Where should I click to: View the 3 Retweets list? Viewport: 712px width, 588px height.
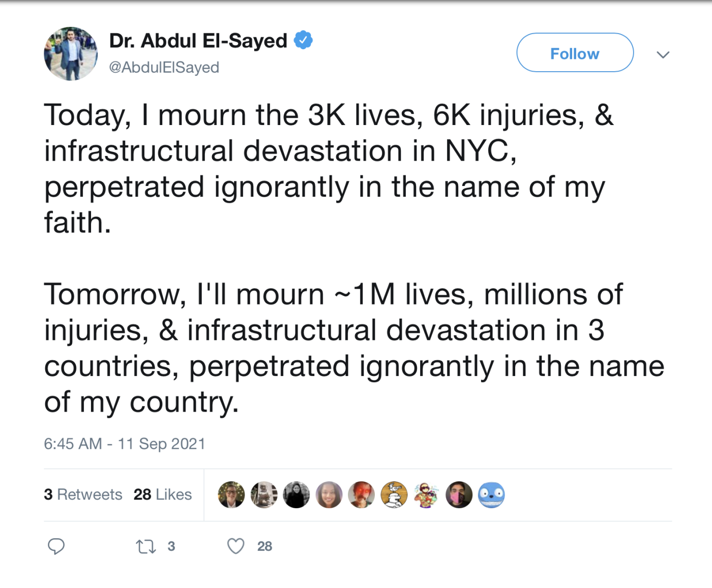coord(83,494)
